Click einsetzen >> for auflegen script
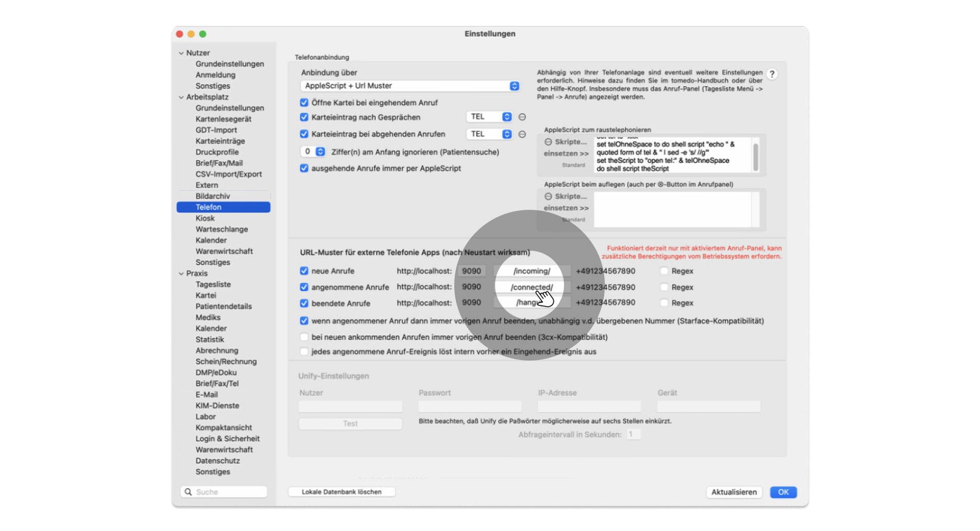This screenshot has width=980, height=531. click(x=566, y=208)
